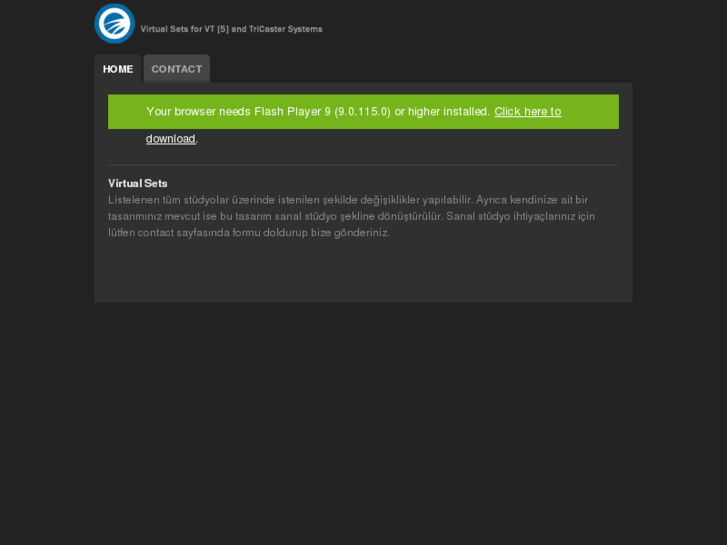
Task: Click the 'Virtual Sets for VT [5]' tagline
Action: pyautogui.click(x=185, y=29)
